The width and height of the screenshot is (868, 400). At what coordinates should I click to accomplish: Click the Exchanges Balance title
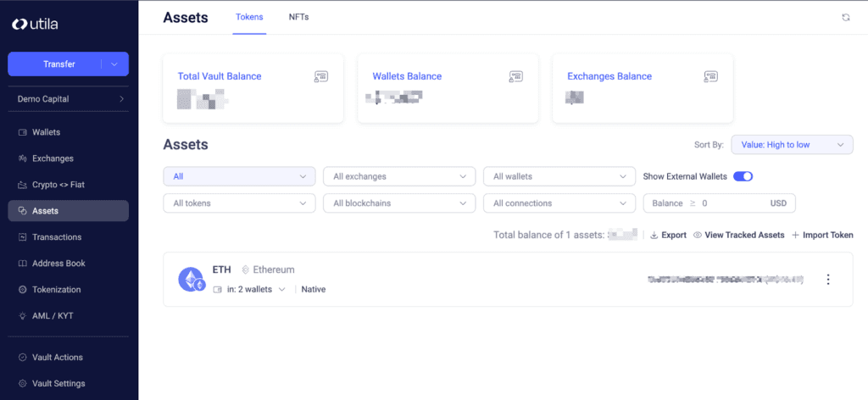pyautogui.click(x=609, y=76)
